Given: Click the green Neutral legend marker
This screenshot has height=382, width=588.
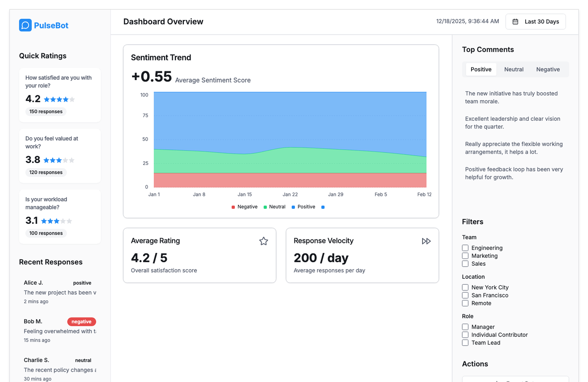Looking at the screenshot, I should (265, 207).
